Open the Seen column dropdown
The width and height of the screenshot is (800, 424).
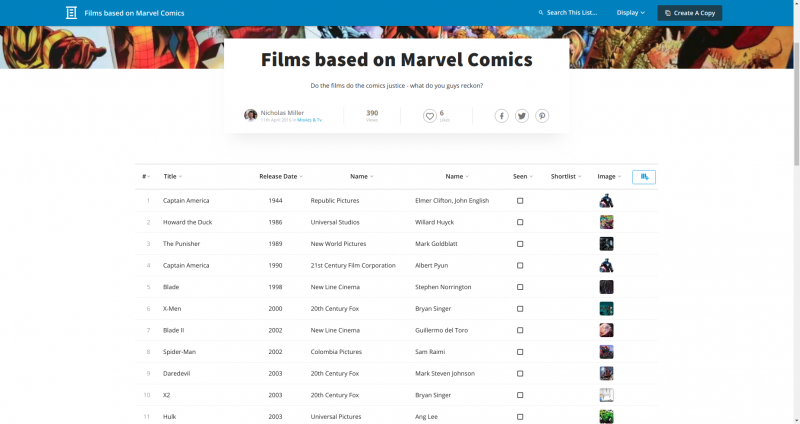pyautogui.click(x=523, y=177)
